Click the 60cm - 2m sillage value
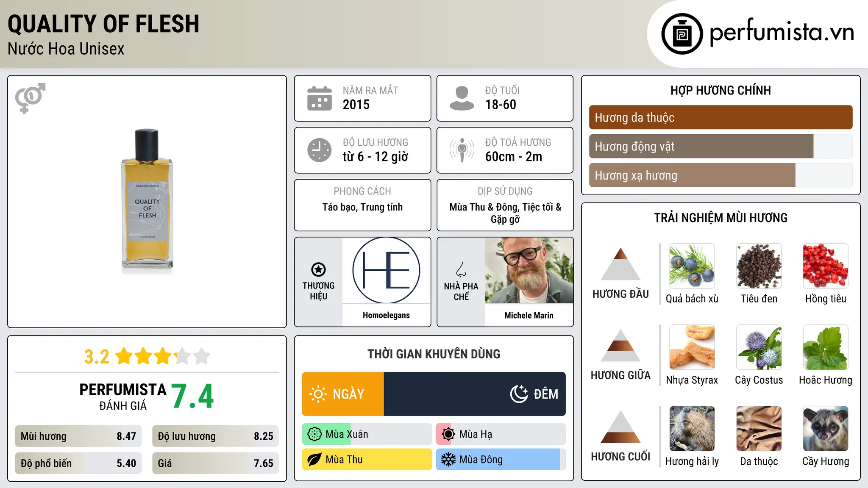The image size is (868, 488). point(514,157)
